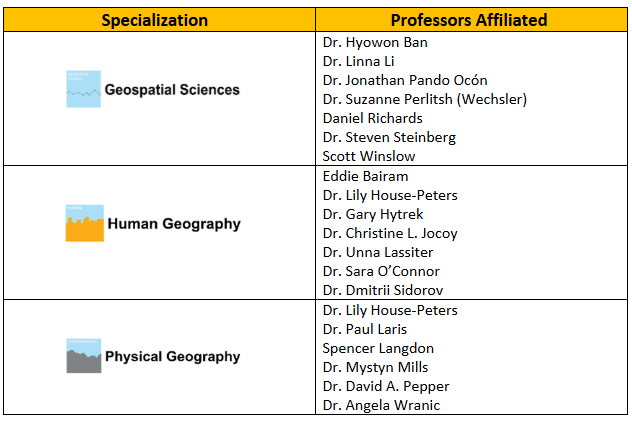Click the Professors Affiliated column header
The width and height of the screenshot is (632, 424).
(x=467, y=20)
